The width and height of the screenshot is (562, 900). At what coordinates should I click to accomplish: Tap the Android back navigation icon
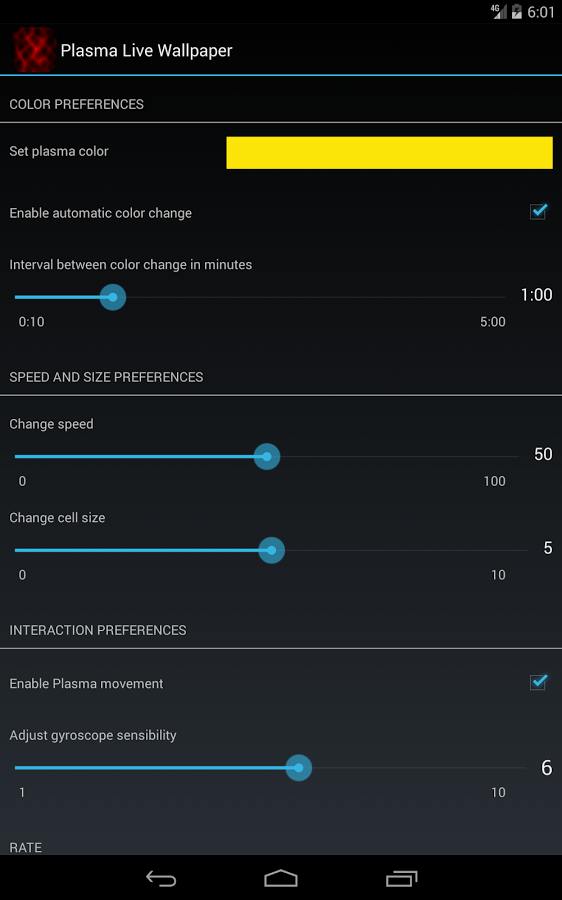tap(161, 878)
